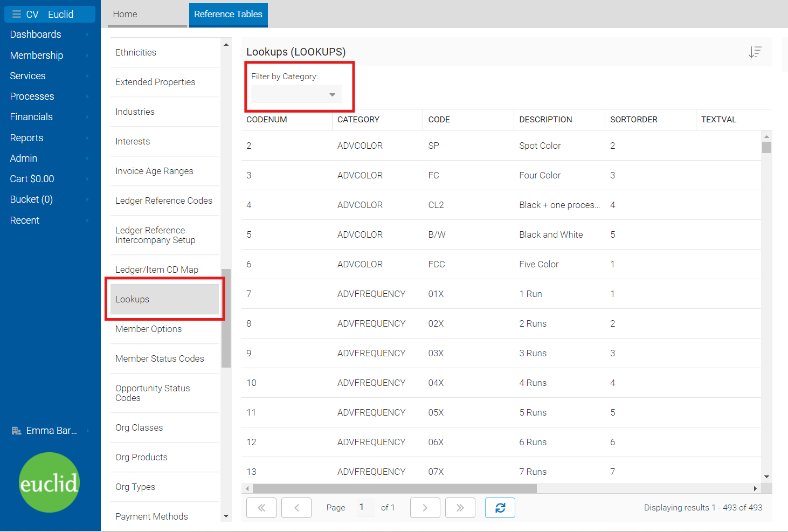Image resolution: width=788 pixels, height=532 pixels.
Task: Click the reference list scrollbar thumb
Action: pyautogui.click(x=226, y=318)
